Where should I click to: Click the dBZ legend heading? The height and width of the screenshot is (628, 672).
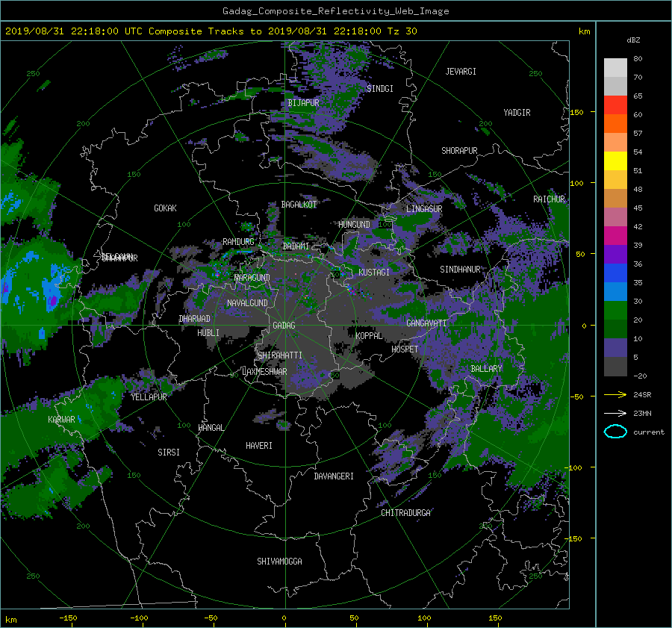point(633,40)
